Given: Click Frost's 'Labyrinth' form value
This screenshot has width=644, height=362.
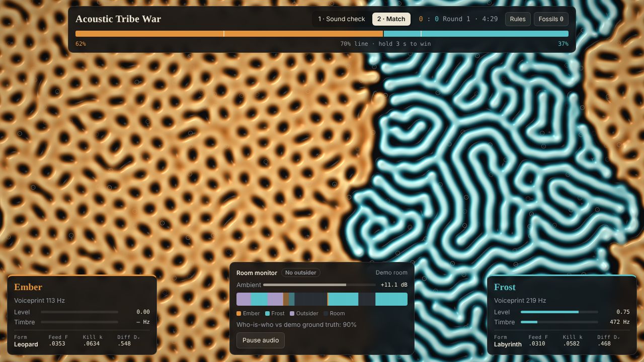Looking at the screenshot, I should click(x=508, y=344).
